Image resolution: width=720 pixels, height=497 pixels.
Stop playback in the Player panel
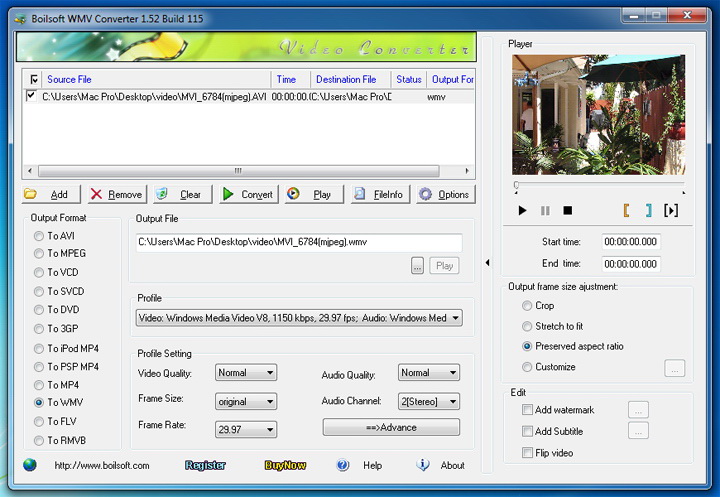(568, 210)
